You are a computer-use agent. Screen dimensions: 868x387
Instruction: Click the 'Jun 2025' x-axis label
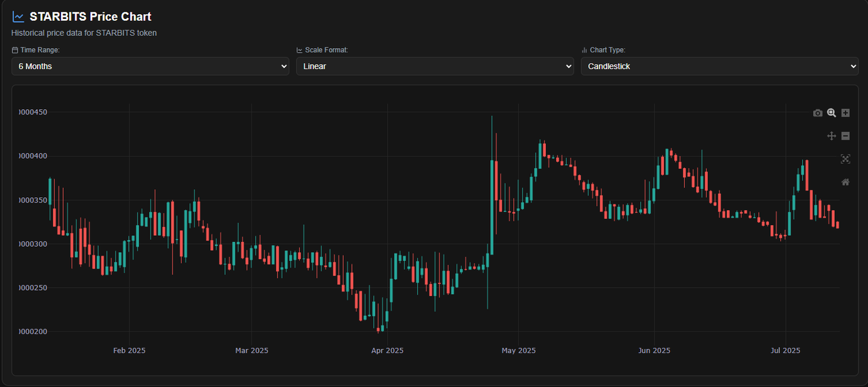tap(654, 350)
